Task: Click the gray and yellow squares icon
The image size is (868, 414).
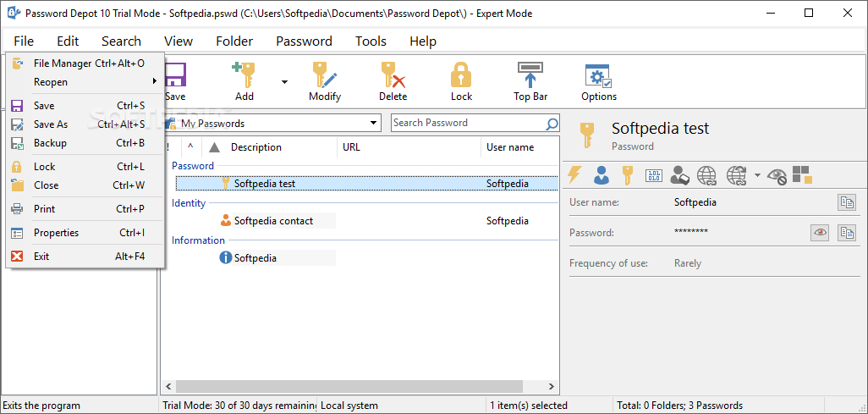Action: tap(802, 175)
